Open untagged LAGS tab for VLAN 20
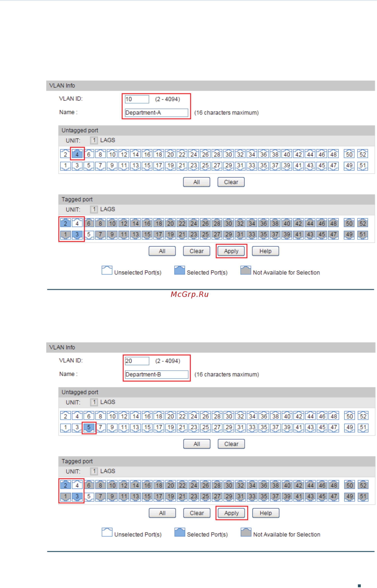Screen dimensions: 377x588 [108, 402]
